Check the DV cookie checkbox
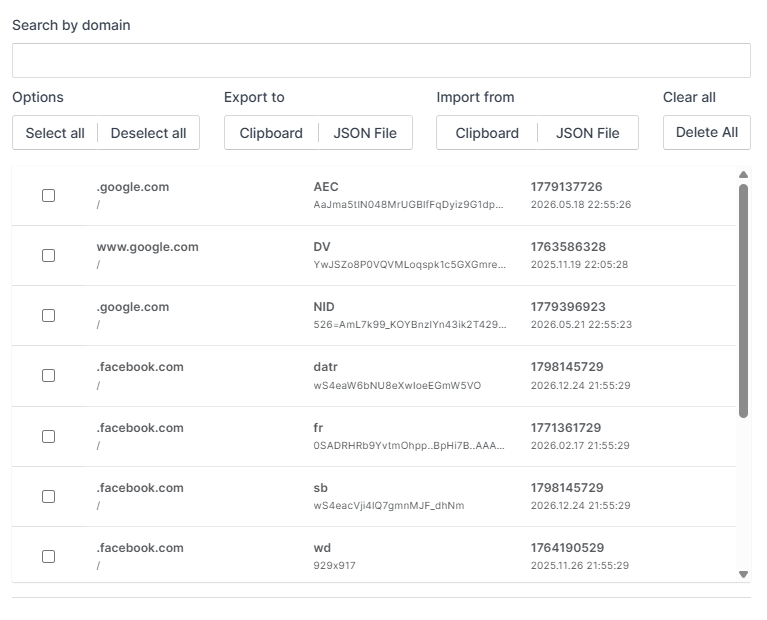 click(x=48, y=255)
